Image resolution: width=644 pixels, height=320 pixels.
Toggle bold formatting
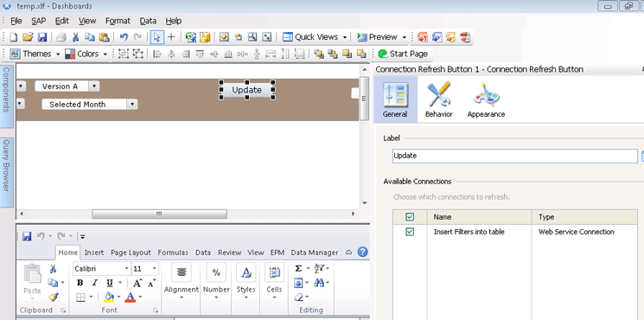(x=80, y=283)
